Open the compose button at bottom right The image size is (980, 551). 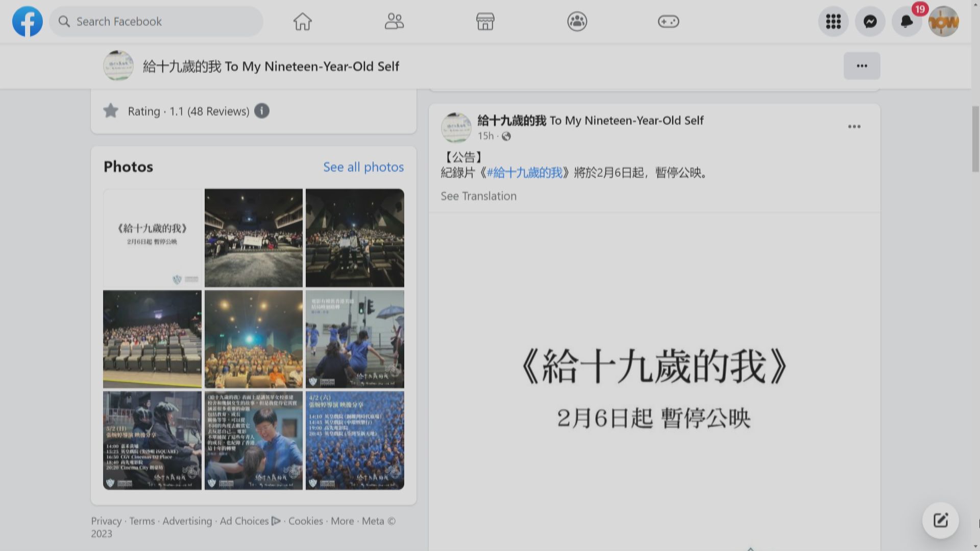click(940, 520)
